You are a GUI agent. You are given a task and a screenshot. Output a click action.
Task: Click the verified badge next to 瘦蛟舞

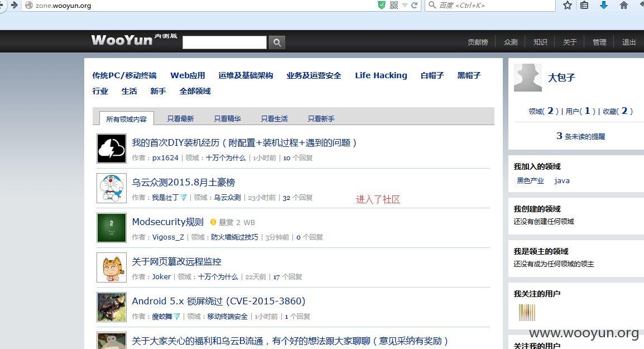(176, 316)
